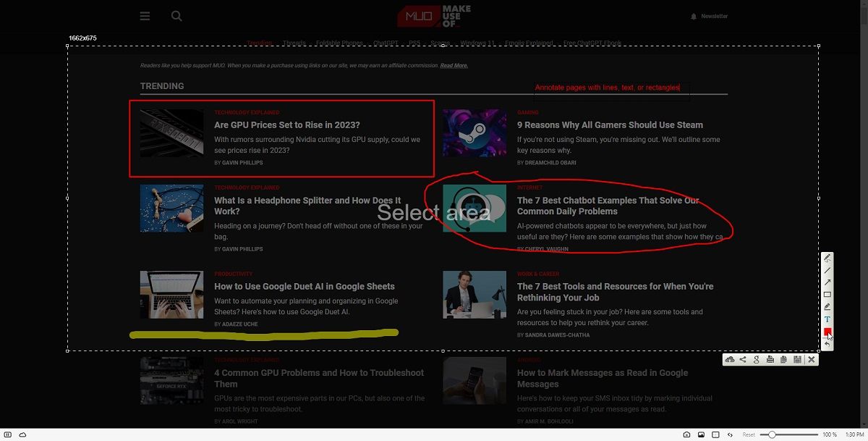Open the article about GPU prices rising
Screen dimensions: 868x441
[286, 125]
